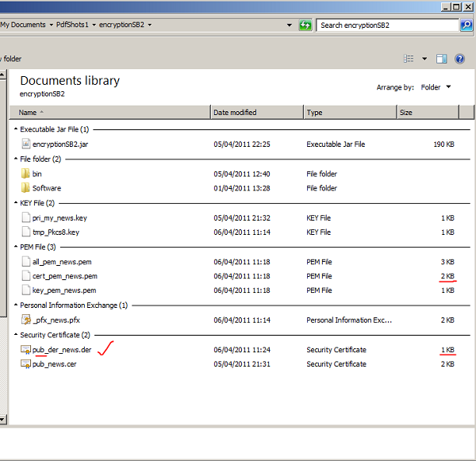Select file name pri_my_news.key

[x=59, y=218]
